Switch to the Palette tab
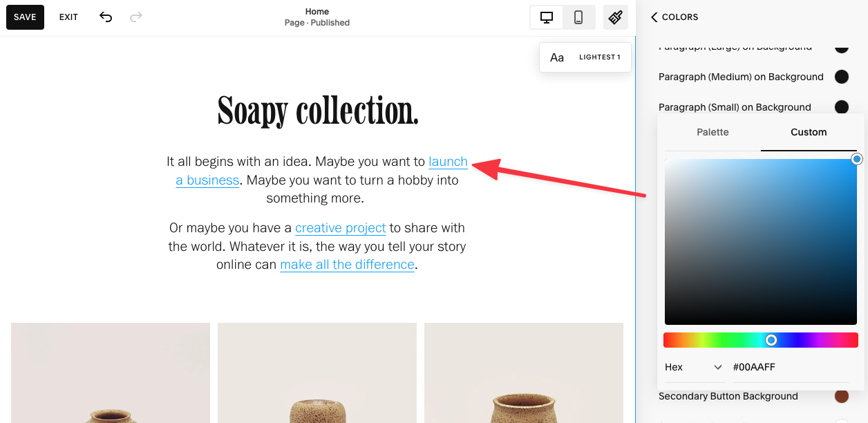The width and height of the screenshot is (868, 423). click(713, 132)
